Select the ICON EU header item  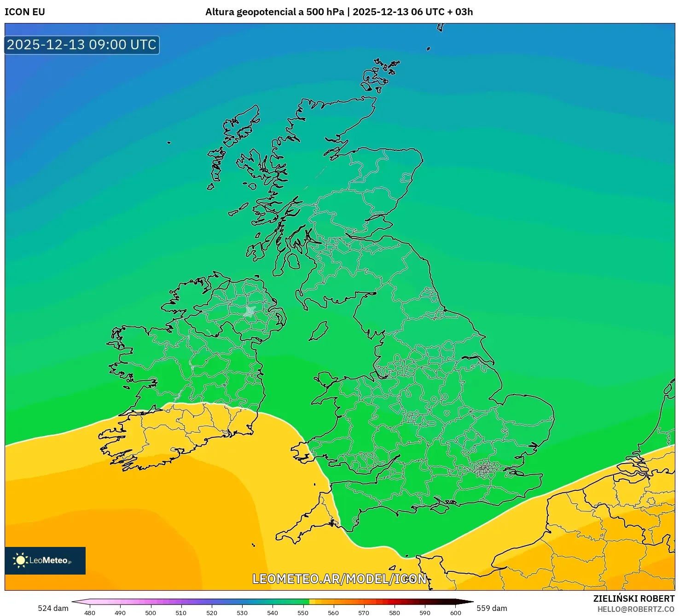pos(24,12)
